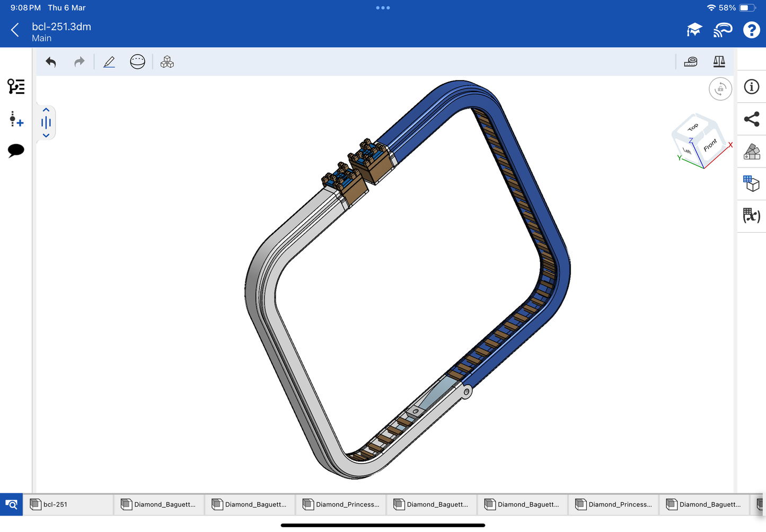Expand panel with the up chevron
The width and height of the screenshot is (766, 532).
[x=46, y=110]
